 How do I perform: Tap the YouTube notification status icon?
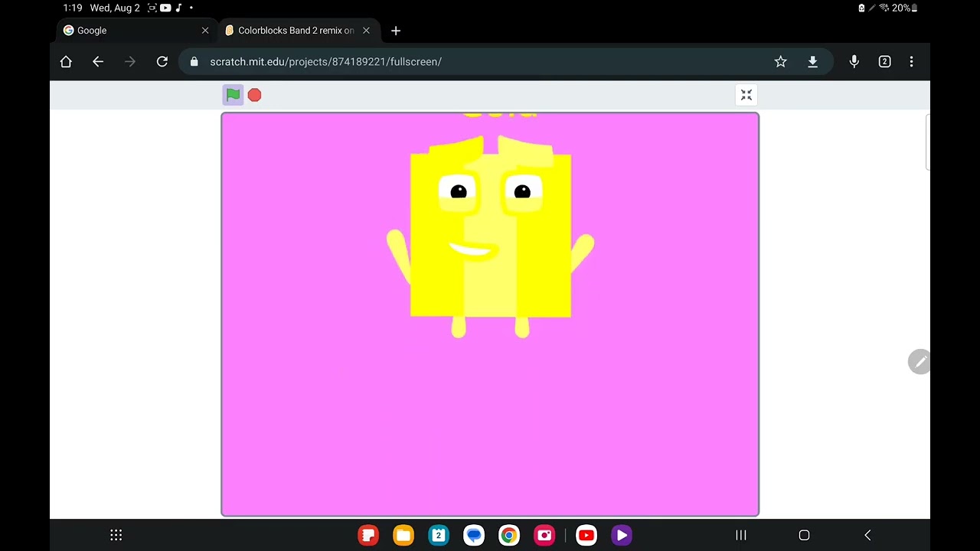(165, 8)
